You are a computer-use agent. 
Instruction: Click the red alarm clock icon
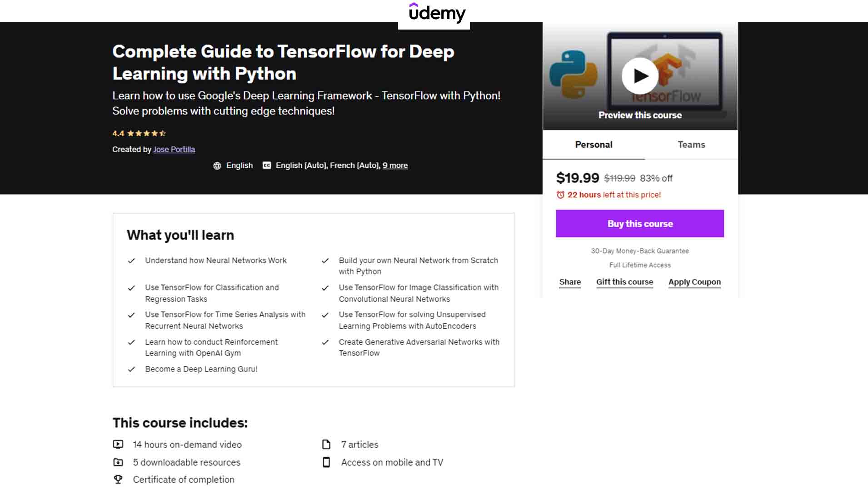[560, 195]
